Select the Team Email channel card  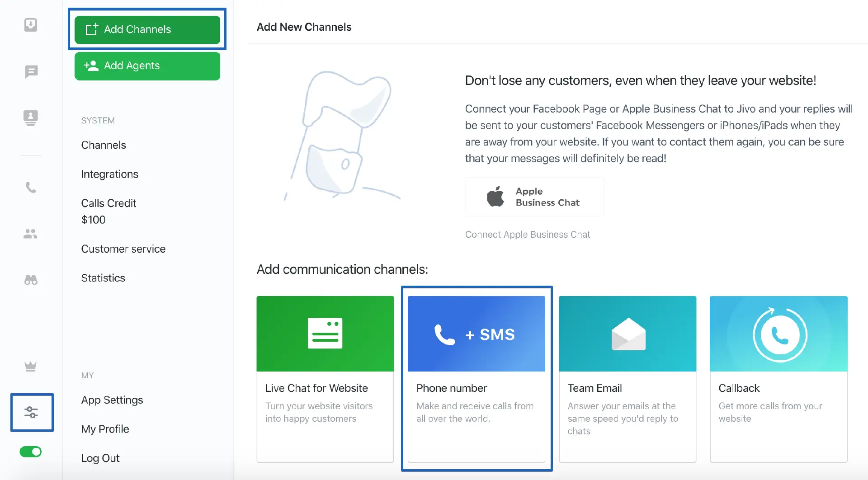627,379
